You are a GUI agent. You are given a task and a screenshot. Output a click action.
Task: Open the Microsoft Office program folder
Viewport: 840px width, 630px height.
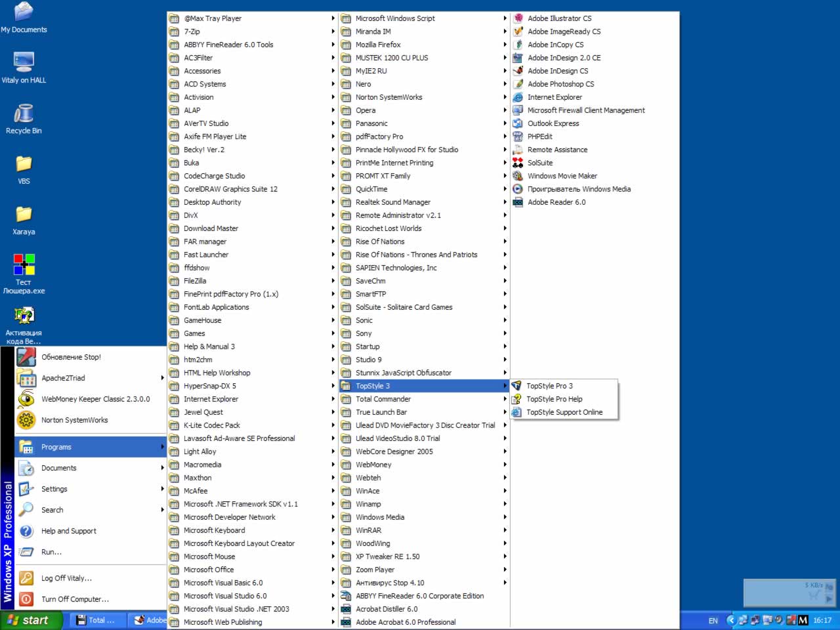tap(253, 570)
